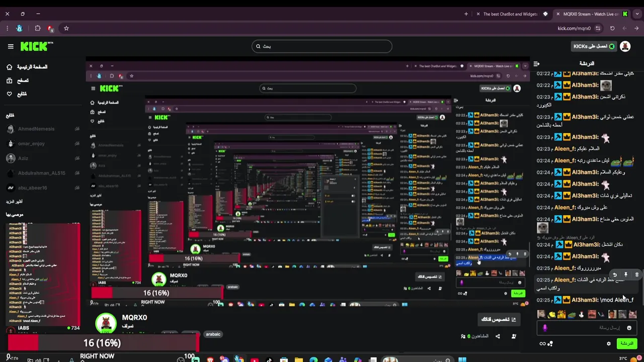Insert the white cat emote at row end
The image size is (644, 362).
pos(632,315)
